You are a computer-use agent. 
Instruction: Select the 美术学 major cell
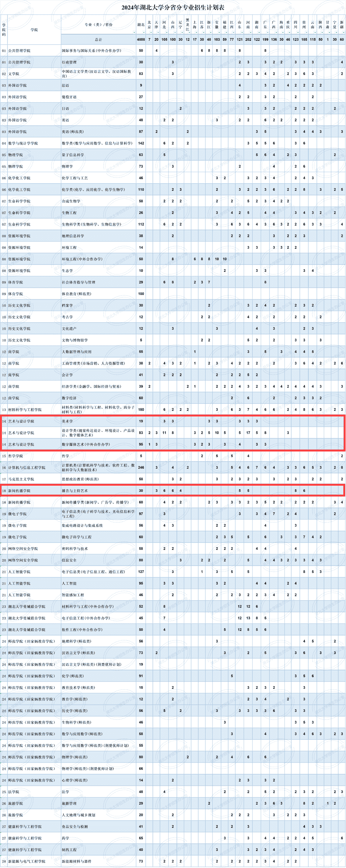click(x=98, y=421)
